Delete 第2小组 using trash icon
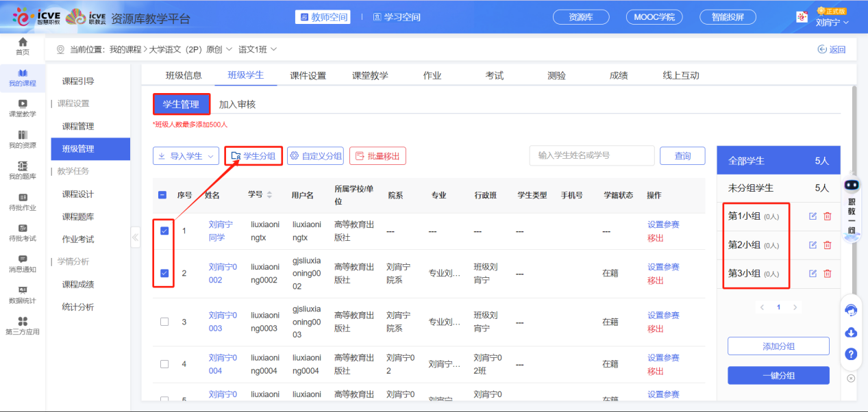The height and width of the screenshot is (412, 868). point(827,245)
